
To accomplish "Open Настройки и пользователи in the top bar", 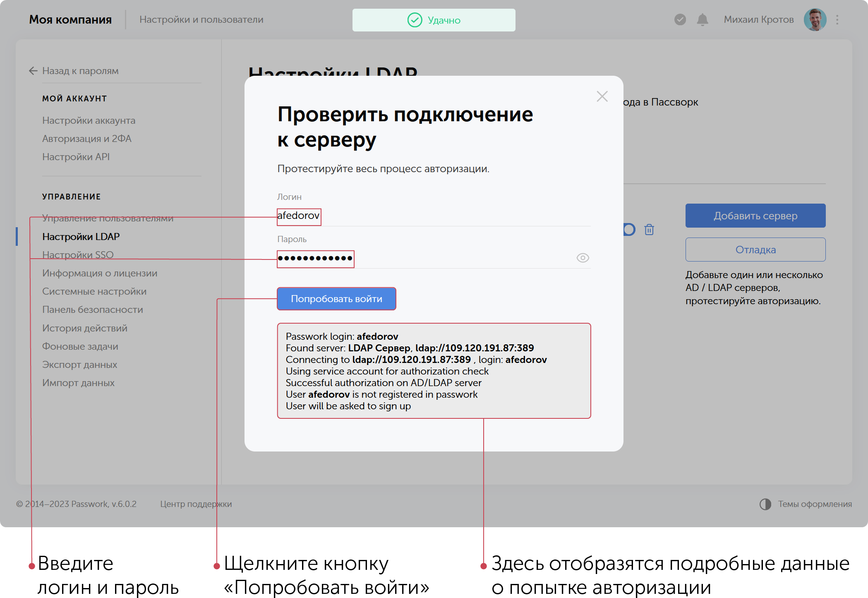I will tap(202, 19).
